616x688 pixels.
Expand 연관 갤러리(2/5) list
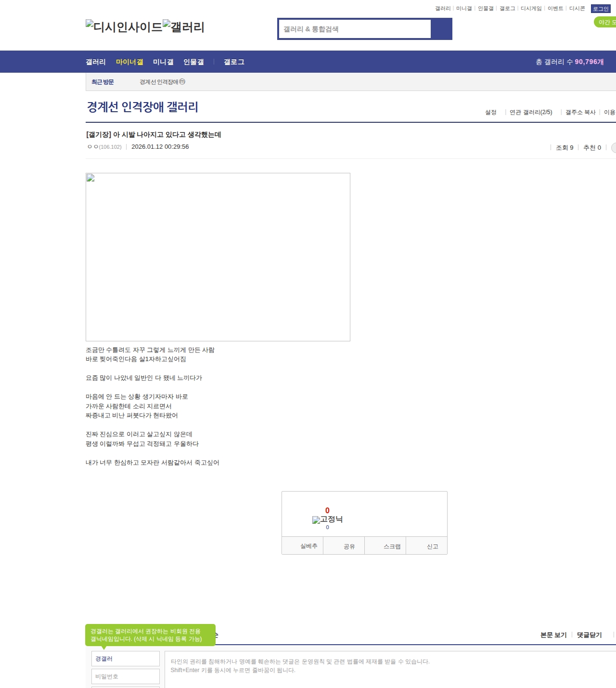(x=531, y=112)
